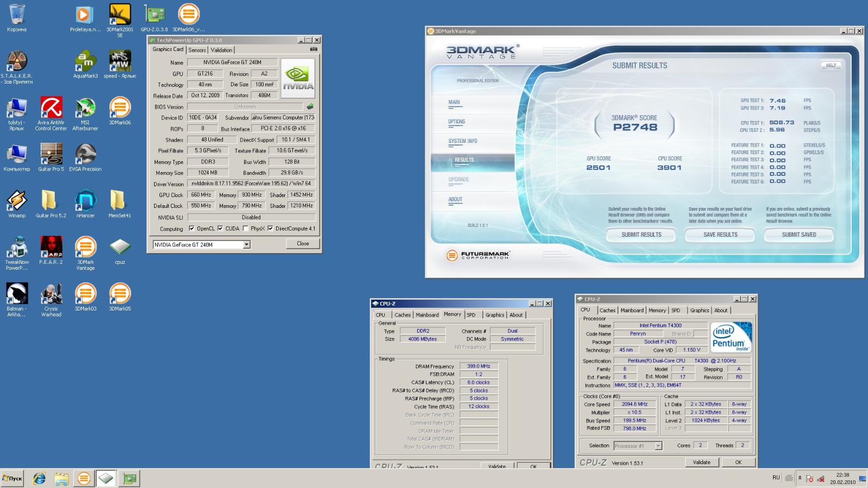
Task: Launch F.E.A.R. 2 desktop shortcut
Action: 51,251
